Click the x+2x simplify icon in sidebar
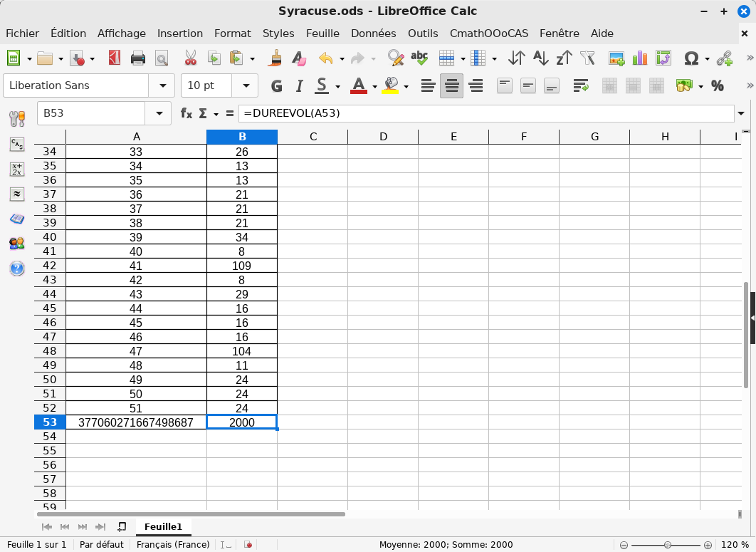 (16, 170)
